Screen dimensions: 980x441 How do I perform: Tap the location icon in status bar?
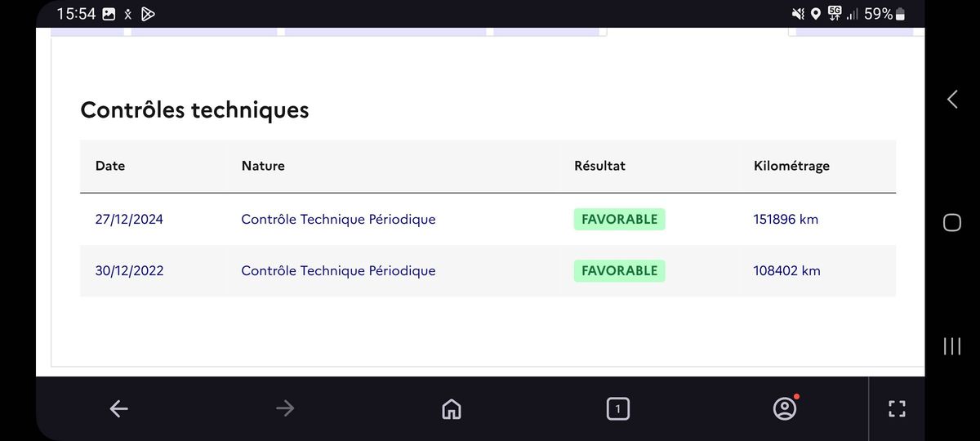[x=815, y=14]
